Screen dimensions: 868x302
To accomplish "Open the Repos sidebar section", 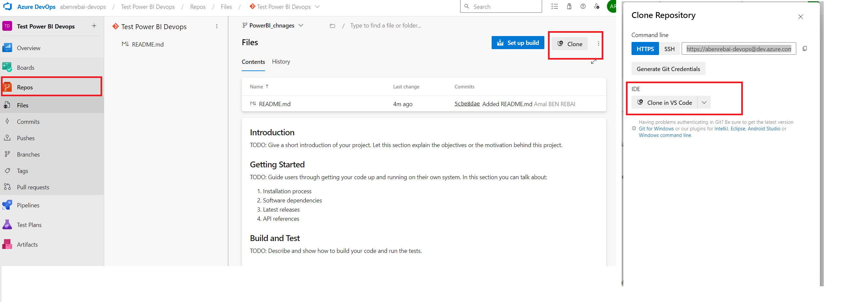I will coord(52,87).
